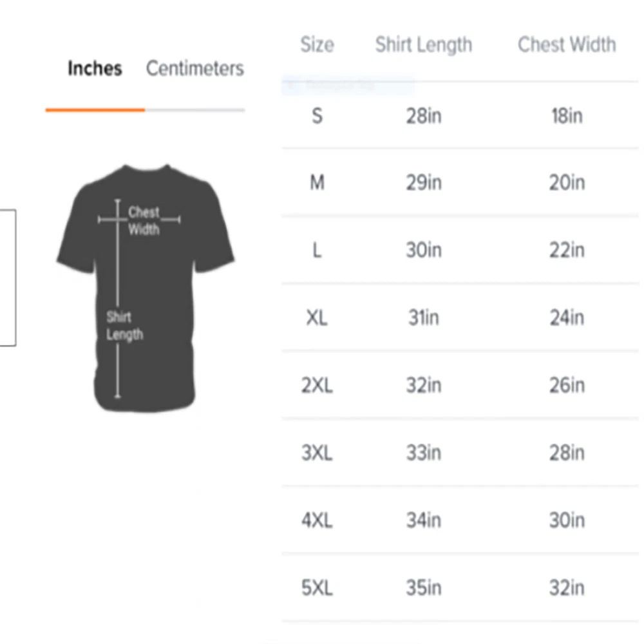The height and width of the screenshot is (644, 644).
Task: Click the 18in chest width for S
Action: pos(567,116)
